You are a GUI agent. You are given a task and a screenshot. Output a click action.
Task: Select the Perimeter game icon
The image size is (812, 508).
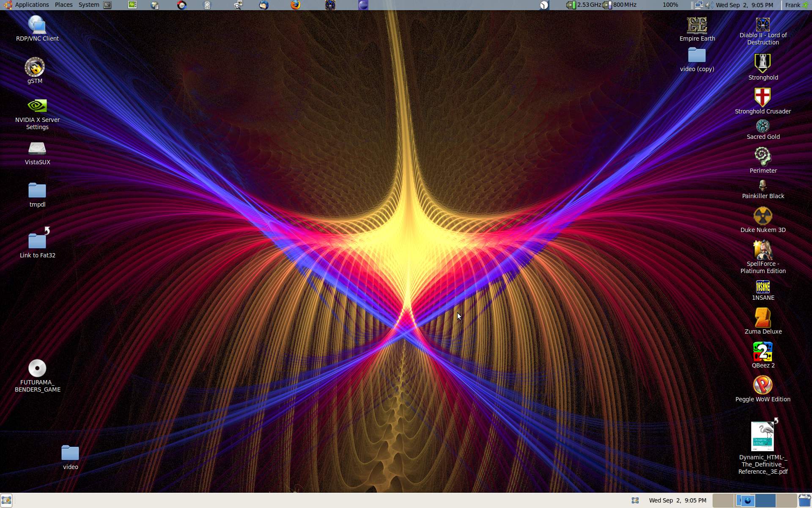coord(763,160)
